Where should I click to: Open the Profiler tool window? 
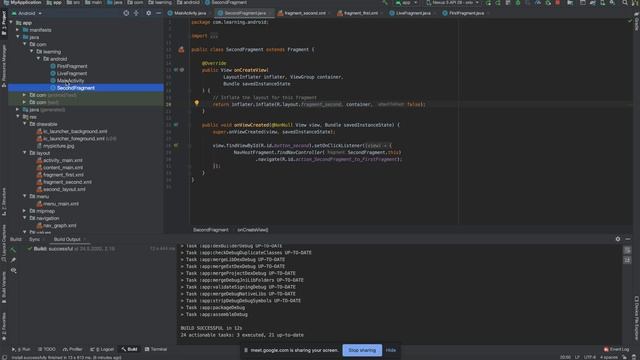click(x=73, y=349)
